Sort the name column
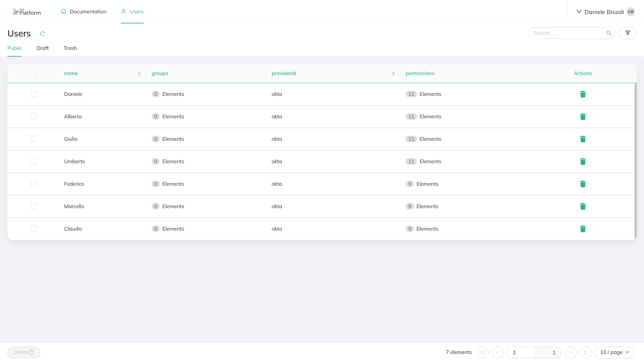This screenshot has width=644, height=362. pos(139,73)
